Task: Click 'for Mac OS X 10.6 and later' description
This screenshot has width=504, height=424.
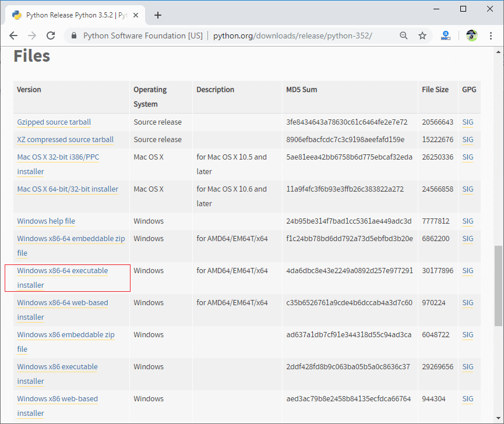Action: tap(231, 196)
